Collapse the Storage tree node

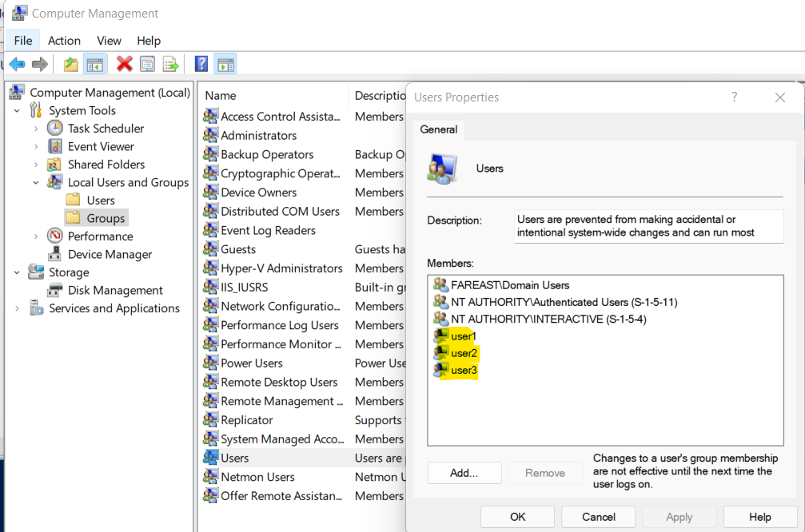(17, 272)
